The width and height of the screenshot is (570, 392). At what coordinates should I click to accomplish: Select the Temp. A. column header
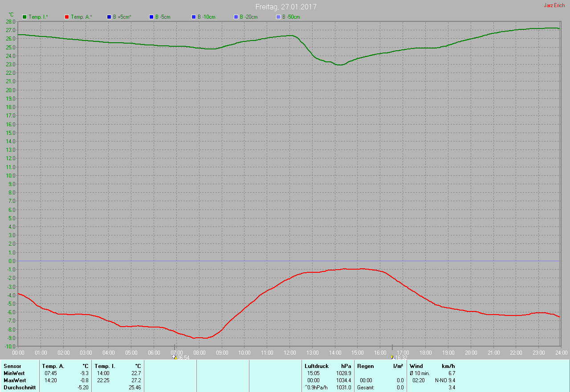53,366
